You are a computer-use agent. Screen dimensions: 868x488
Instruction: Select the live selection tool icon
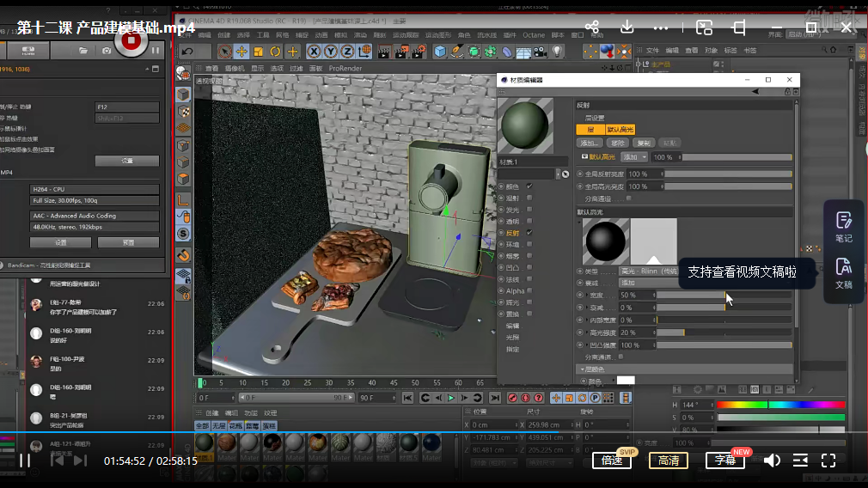click(225, 52)
